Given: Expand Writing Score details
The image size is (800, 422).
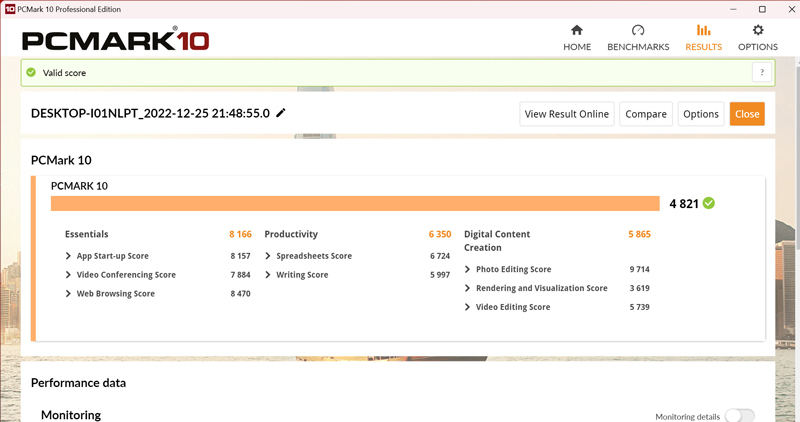Looking at the screenshot, I should click(x=268, y=275).
